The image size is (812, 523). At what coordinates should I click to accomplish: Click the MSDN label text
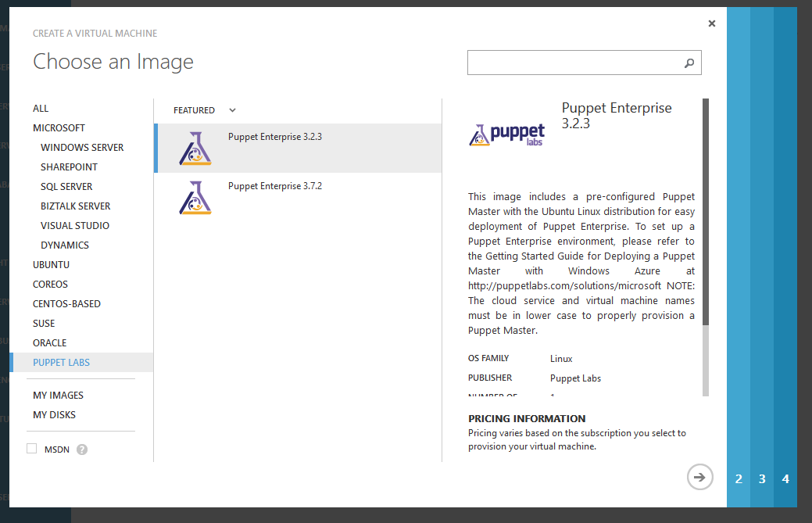click(57, 450)
